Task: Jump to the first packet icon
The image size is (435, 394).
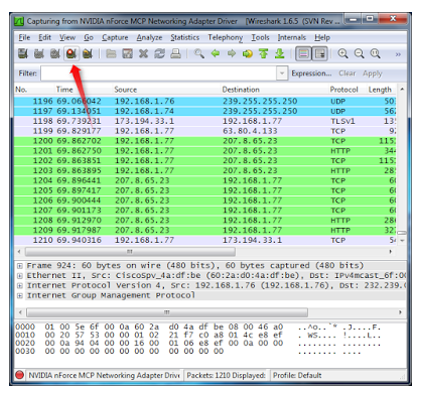Action: (263, 54)
